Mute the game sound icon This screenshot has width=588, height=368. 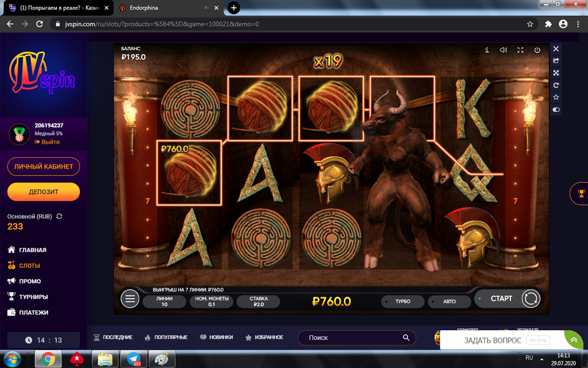(503, 50)
